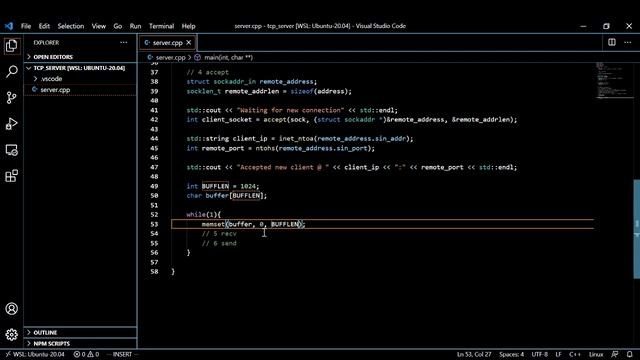640x360 pixels.
Task: Click the 'char buffer[BUFFLEN];' line
Action: 227,196
